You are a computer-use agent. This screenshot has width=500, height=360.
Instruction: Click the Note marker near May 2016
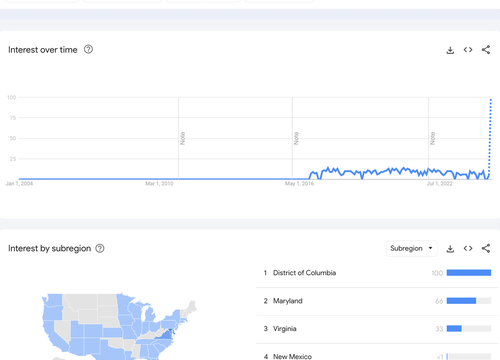[x=296, y=138]
